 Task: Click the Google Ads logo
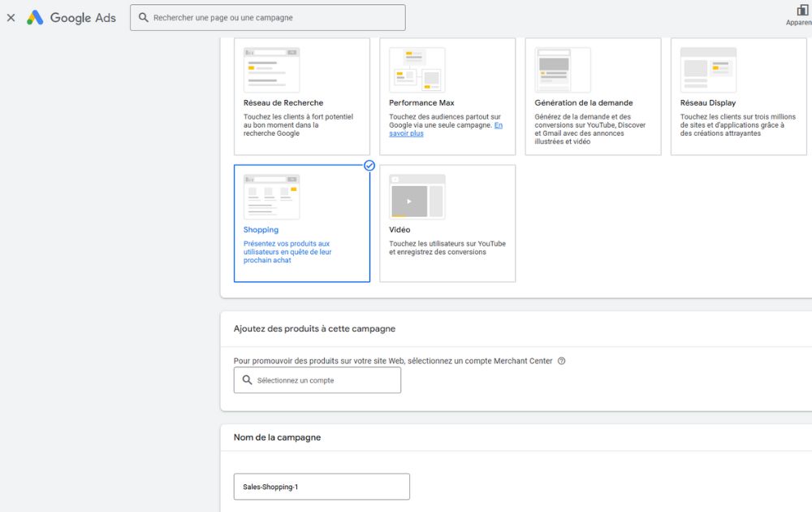coord(71,18)
